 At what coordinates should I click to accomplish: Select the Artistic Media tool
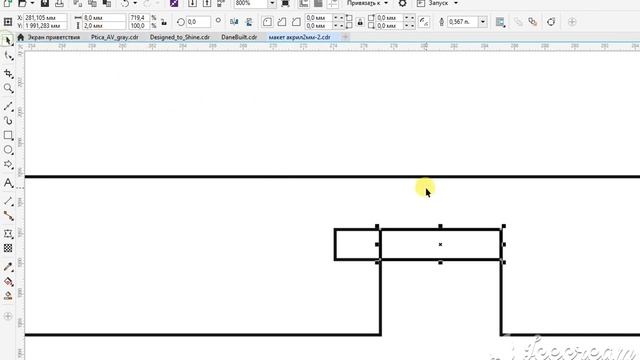[x=8, y=121]
